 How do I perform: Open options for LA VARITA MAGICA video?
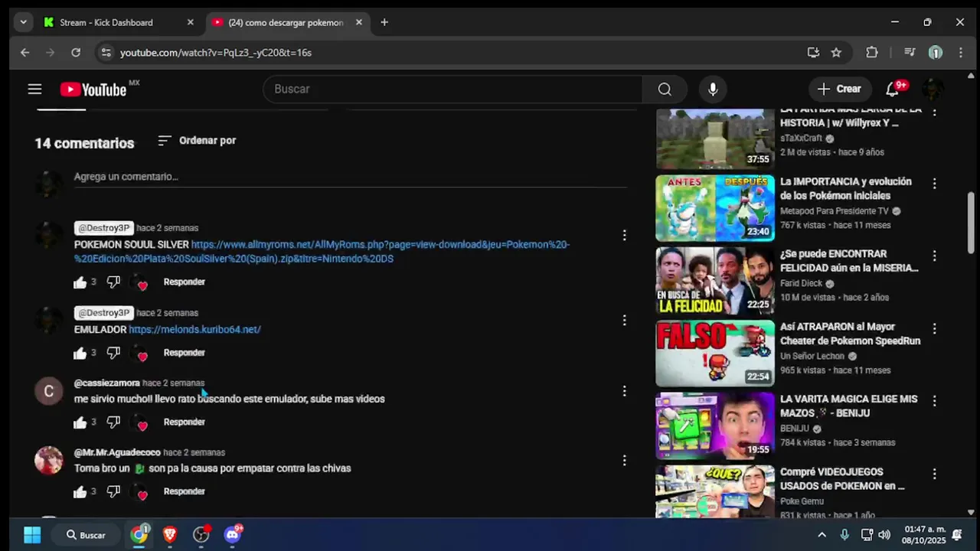tap(934, 401)
